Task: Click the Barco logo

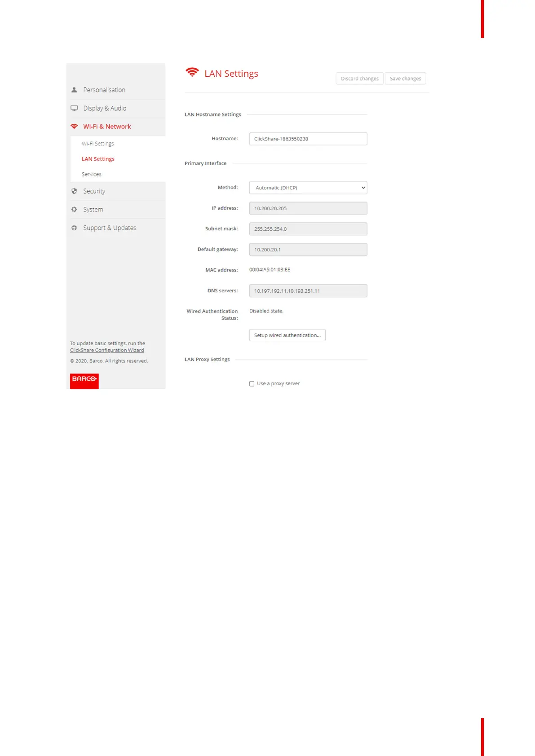Action: (x=84, y=381)
